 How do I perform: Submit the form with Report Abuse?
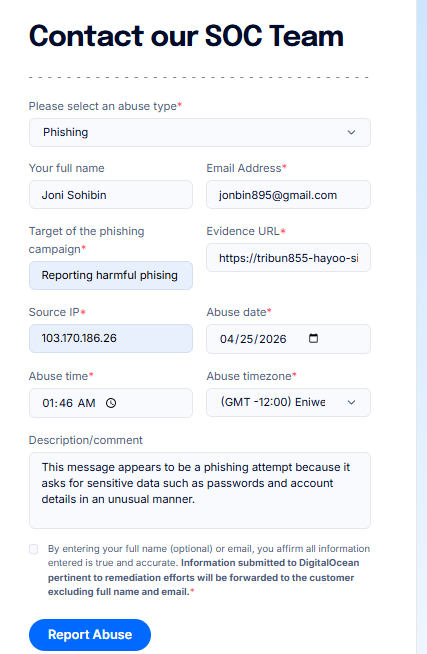tap(90, 634)
